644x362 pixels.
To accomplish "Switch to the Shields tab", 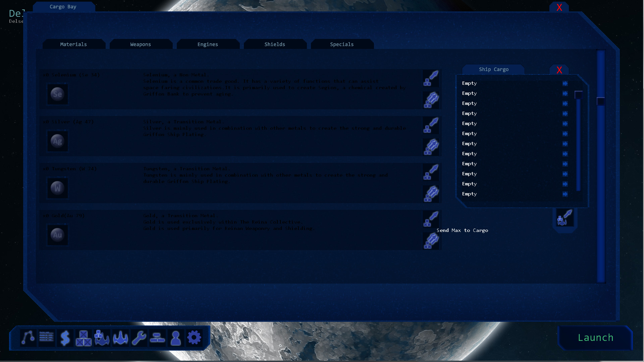I will 275,44.
